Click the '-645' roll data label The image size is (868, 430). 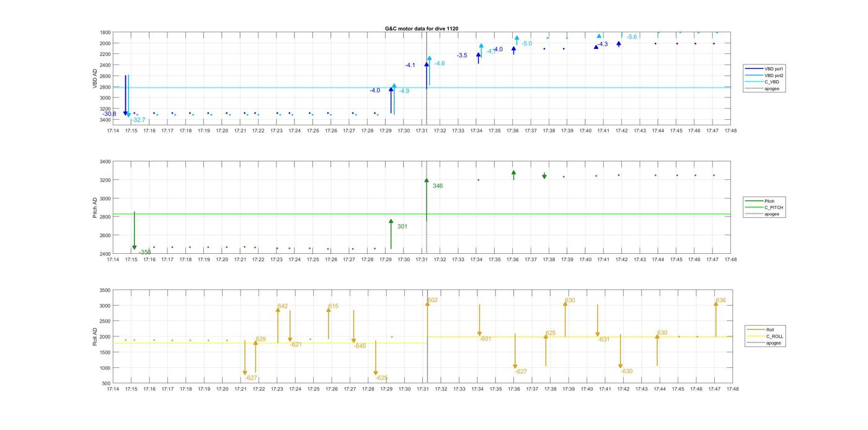[x=360, y=346]
